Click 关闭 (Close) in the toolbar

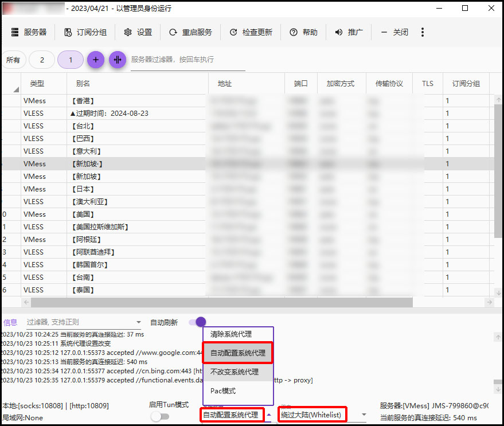click(x=395, y=33)
